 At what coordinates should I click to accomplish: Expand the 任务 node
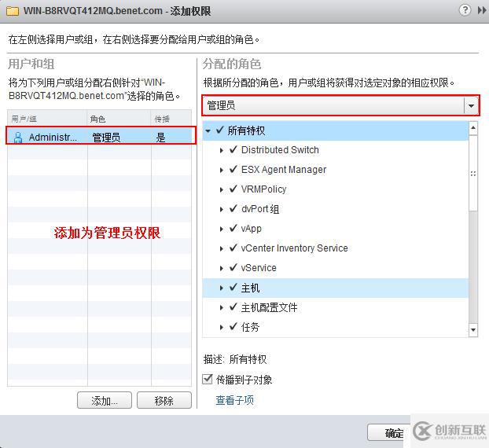click(222, 327)
